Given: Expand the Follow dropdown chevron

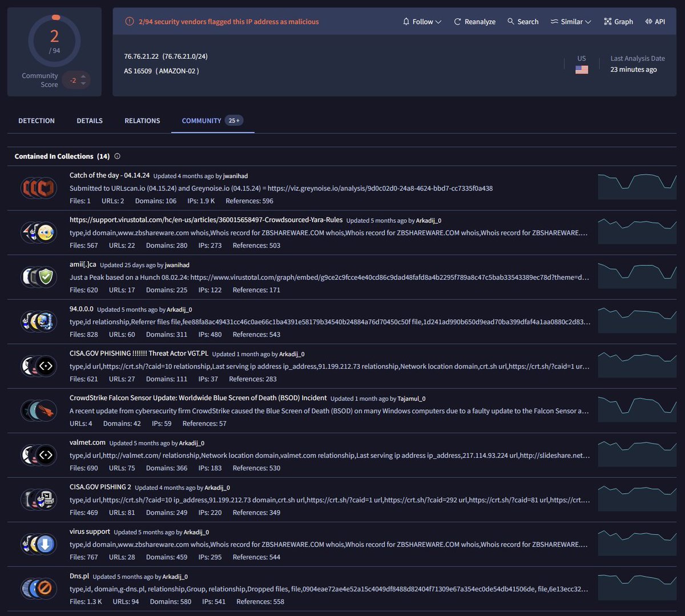Looking at the screenshot, I should point(438,22).
